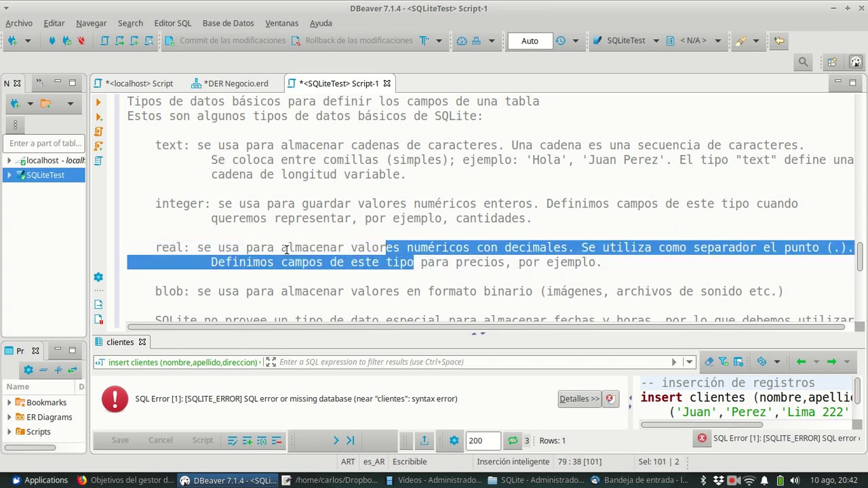Select the SQLiteTest connection in navigator

45,175
